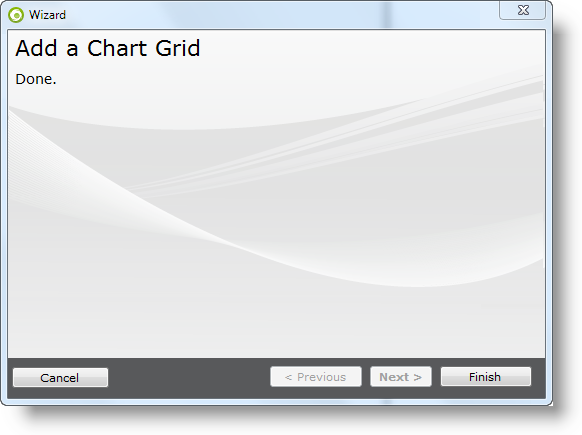Click the dark footer area left of Cancel
This screenshot has height=435, width=582.
point(10,378)
